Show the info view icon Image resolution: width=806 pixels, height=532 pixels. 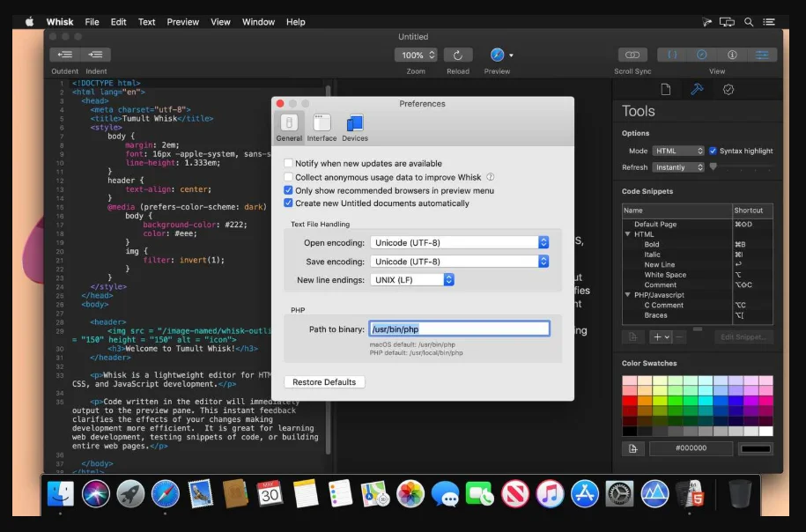pos(732,55)
